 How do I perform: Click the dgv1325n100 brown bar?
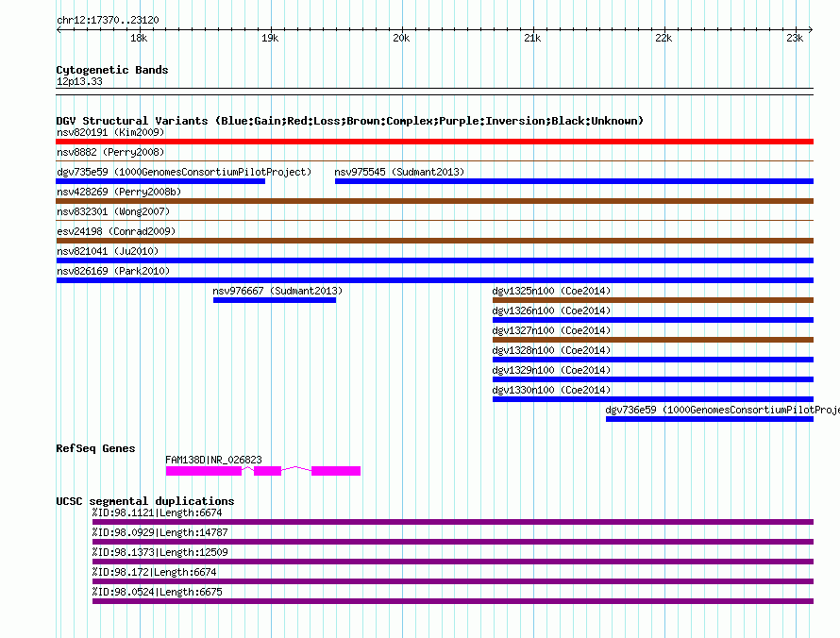tap(653, 300)
